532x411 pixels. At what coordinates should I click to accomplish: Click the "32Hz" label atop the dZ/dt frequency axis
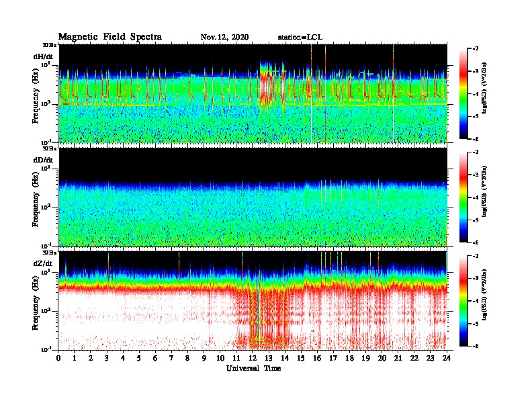50,253
